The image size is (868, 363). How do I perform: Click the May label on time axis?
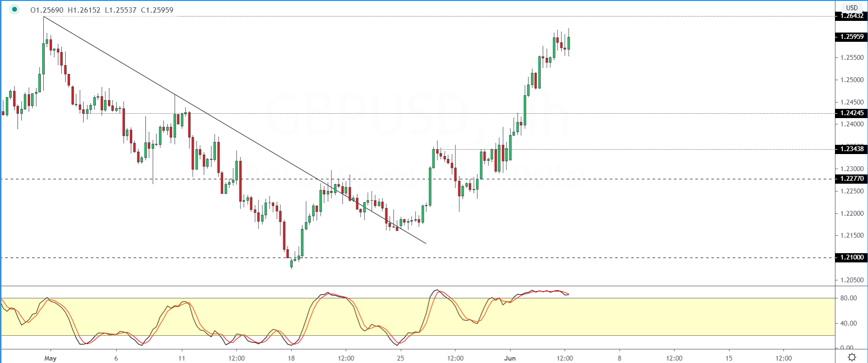coord(50,359)
